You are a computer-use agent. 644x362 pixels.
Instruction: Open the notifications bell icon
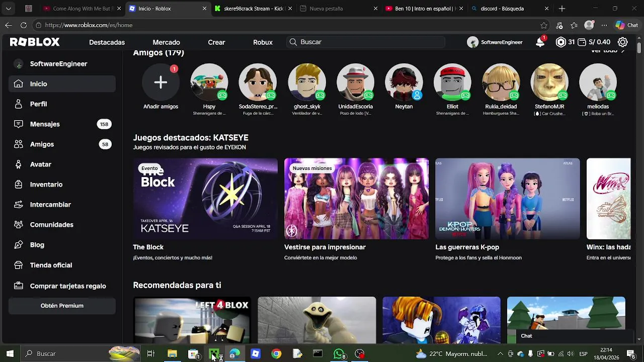[540, 42]
